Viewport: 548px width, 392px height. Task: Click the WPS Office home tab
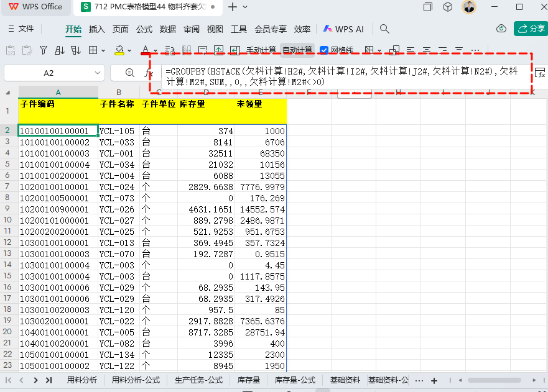coord(35,7)
